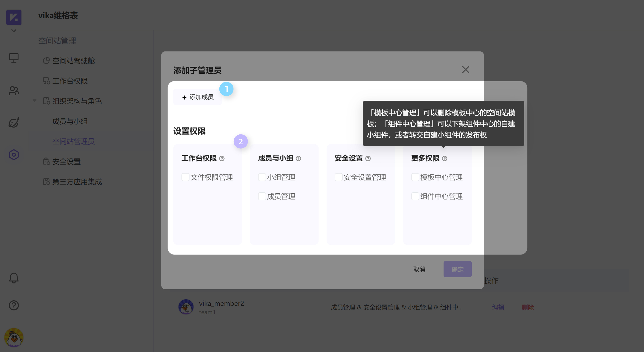644x352 pixels.
Task: Open the contacts panel from the sidebar
Action: click(14, 91)
